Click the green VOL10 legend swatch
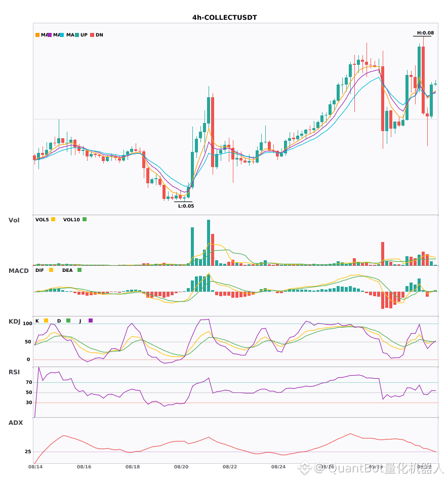The height and width of the screenshot is (481, 448). coord(85,219)
